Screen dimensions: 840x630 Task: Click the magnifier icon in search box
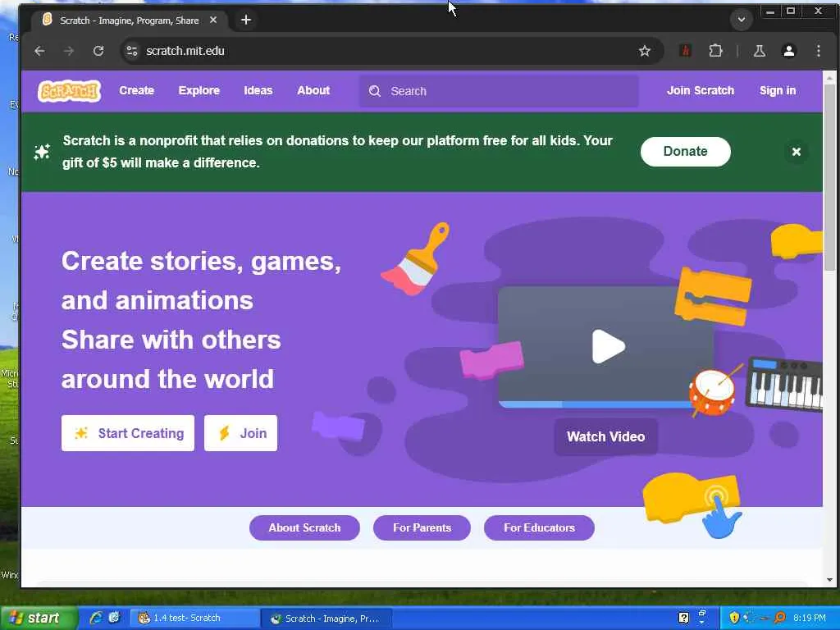[374, 91]
